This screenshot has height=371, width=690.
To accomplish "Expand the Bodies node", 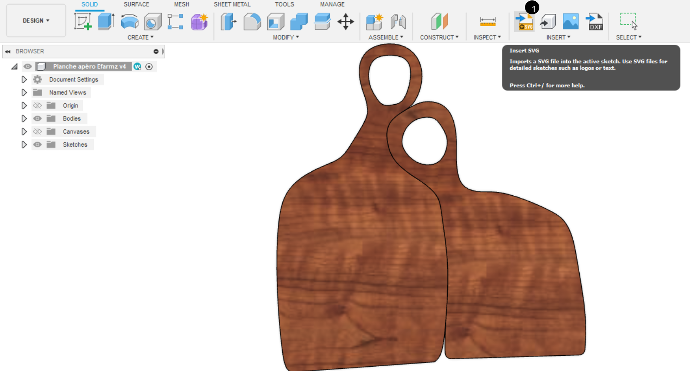I will (x=25, y=118).
